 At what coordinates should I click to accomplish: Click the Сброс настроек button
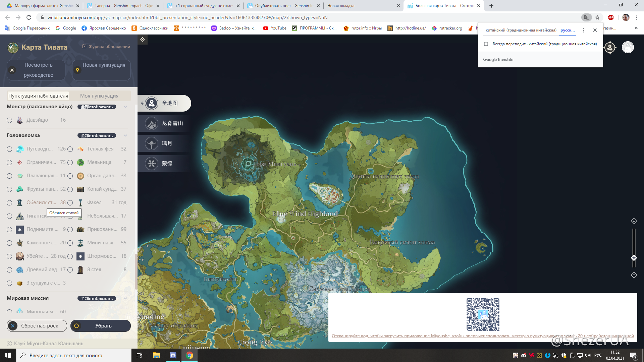[37, 326]
